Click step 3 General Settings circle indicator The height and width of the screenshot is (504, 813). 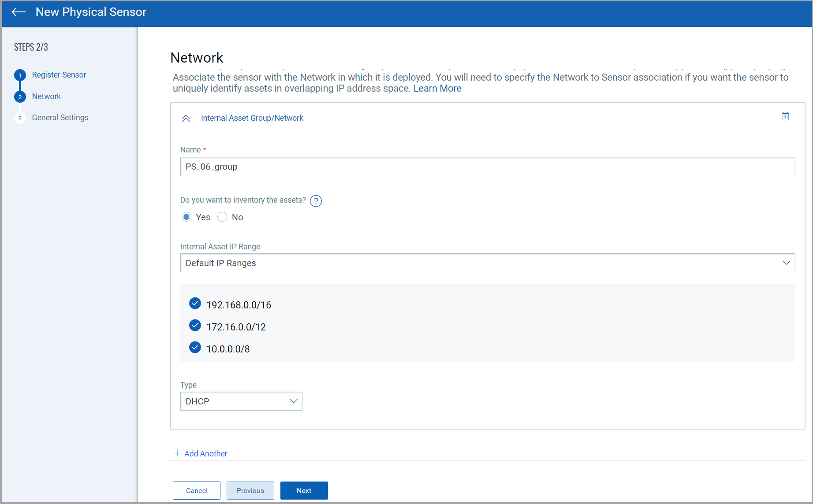coord(20,118)
